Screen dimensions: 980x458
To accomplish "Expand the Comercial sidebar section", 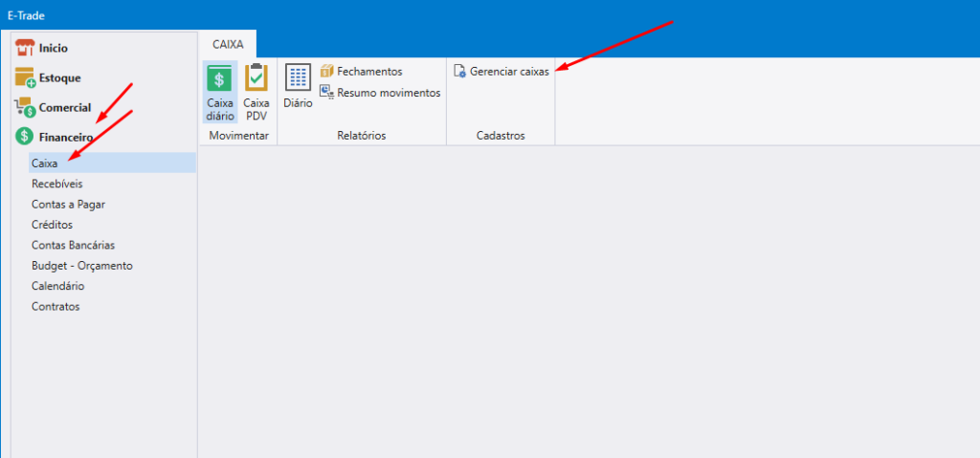I will pos(65,108).
